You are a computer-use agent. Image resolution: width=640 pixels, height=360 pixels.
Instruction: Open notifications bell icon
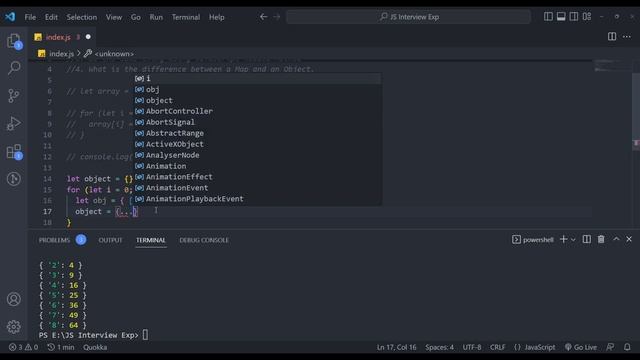pyautogui.click(x=627, y=347)
